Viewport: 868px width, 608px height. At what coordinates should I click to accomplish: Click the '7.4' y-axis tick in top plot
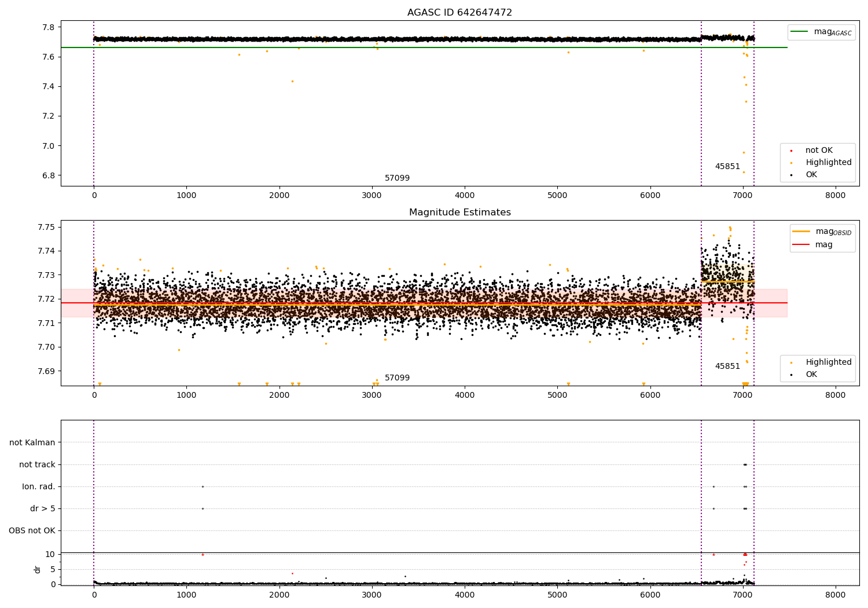(x=49, y=86)
